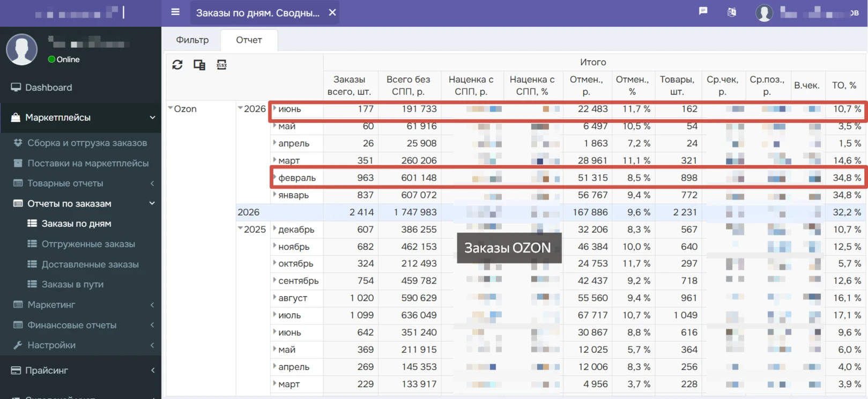Screen dimensions: 868x399
Task: Click the XLSX export icon
Action: tap(221, 65)
